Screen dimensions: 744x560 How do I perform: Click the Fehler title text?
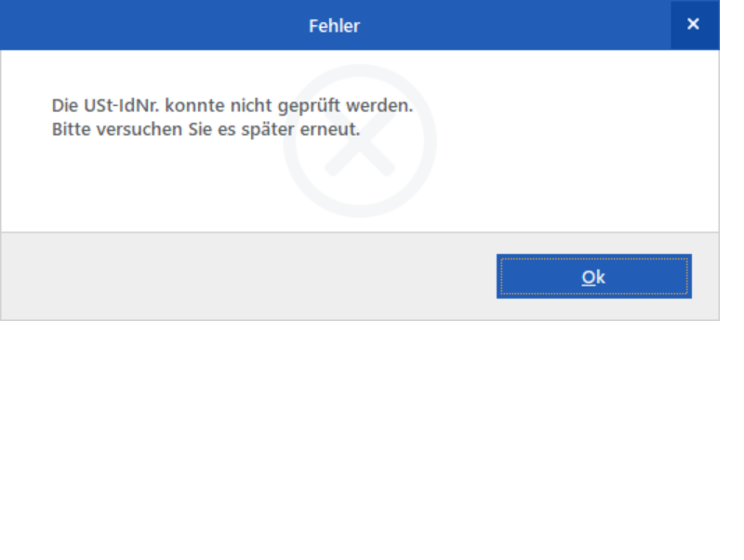(335, 26)
